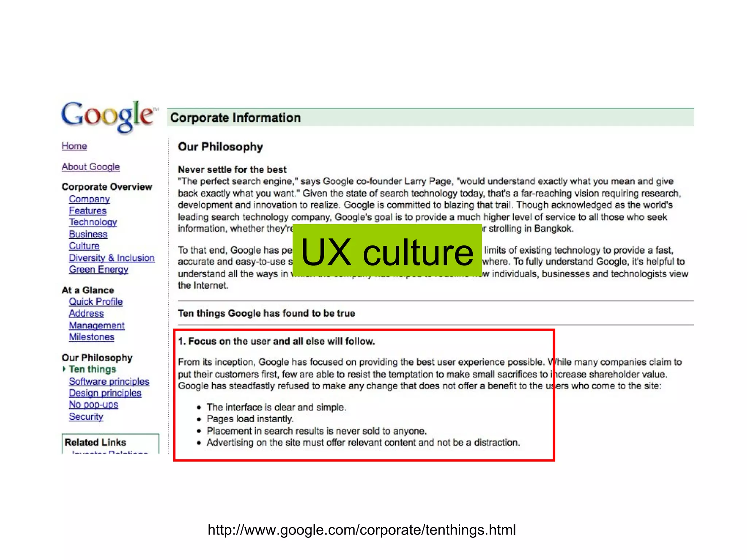Click 'Never settle for the best' heading
This screenshot has width=747, height=560.
pyautogui.click(x=232, y=170)
